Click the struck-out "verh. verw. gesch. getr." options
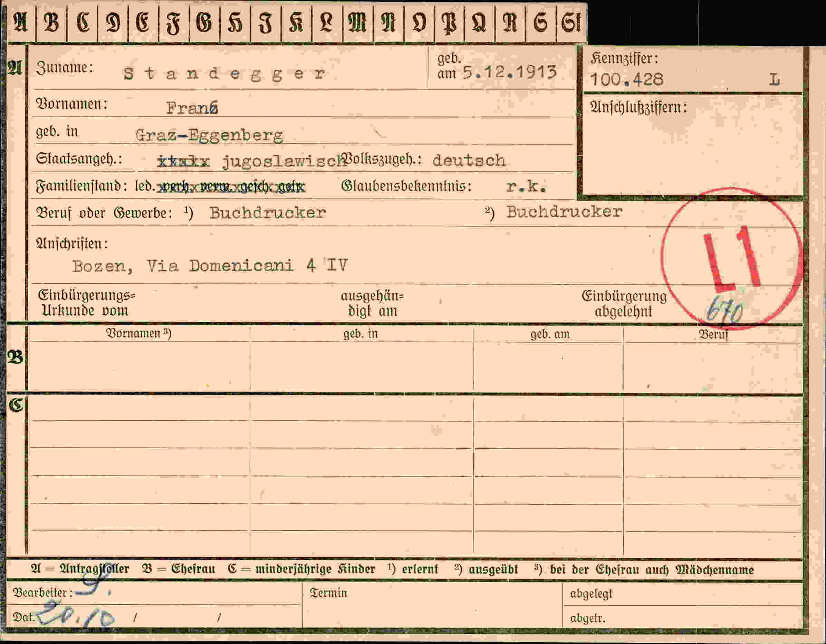Screen dimensions: 826x644 click(231, 187)
